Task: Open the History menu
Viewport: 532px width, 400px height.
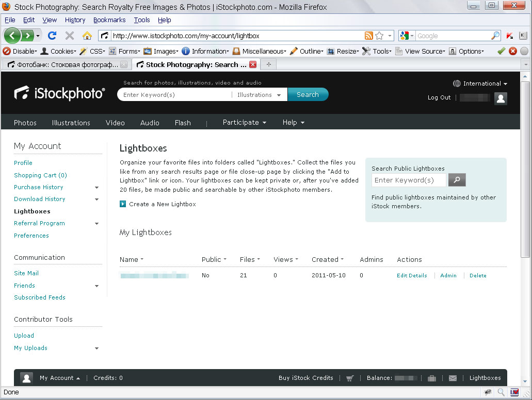Action: point(75,20)
